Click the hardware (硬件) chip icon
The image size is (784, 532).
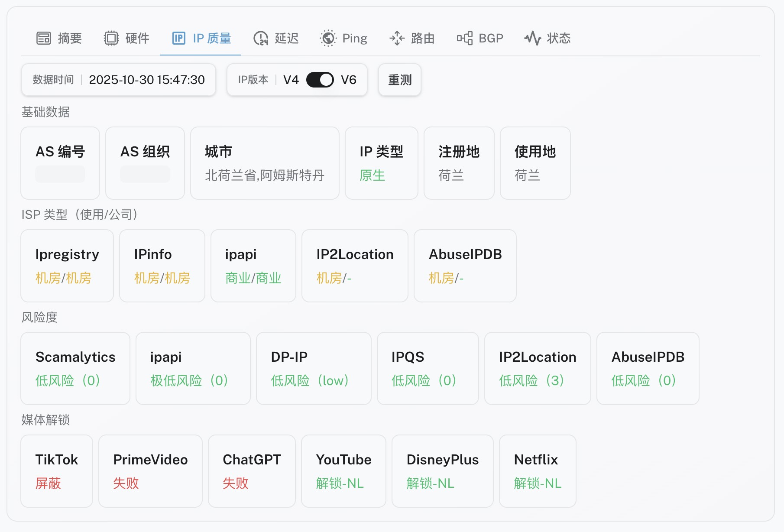pyautogui.click(x=111, y=38)
